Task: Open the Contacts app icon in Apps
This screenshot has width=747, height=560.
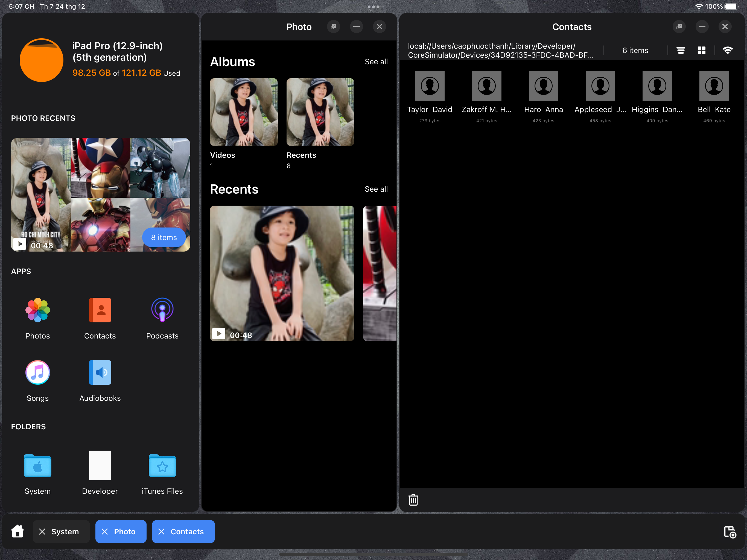Action: (100, 310)
